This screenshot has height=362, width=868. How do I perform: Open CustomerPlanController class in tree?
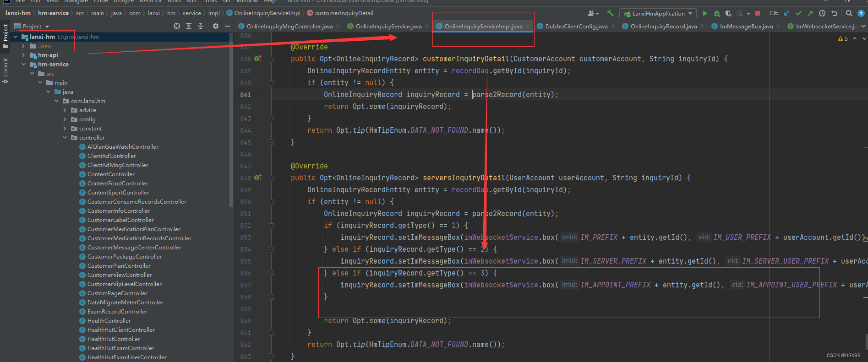point(119,265)
